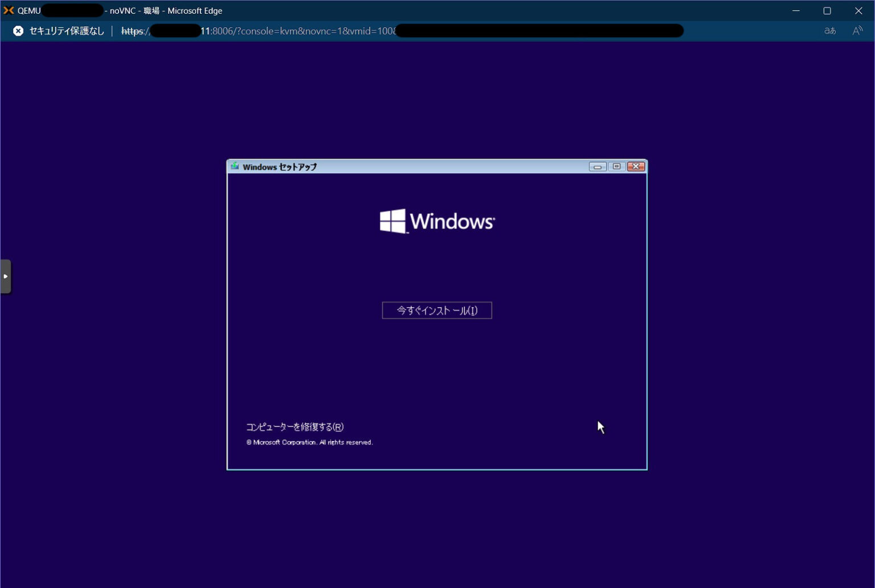Open the コンピューターを修復する(R) recovery link

pos(294,427)
